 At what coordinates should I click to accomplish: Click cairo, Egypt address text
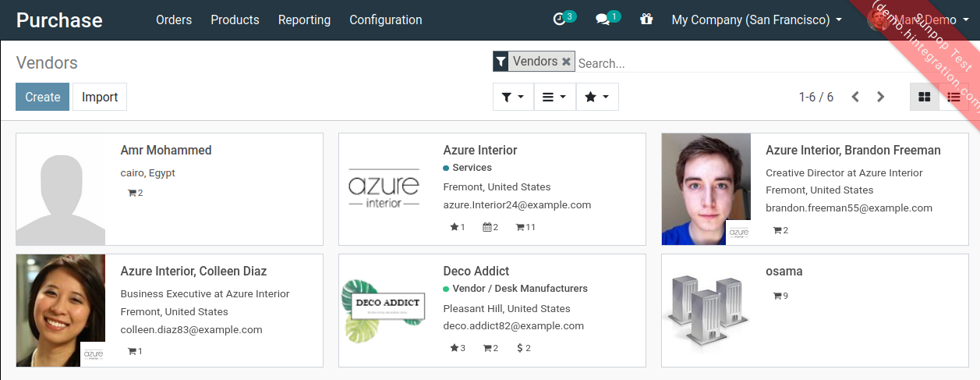tap(147, 173)
